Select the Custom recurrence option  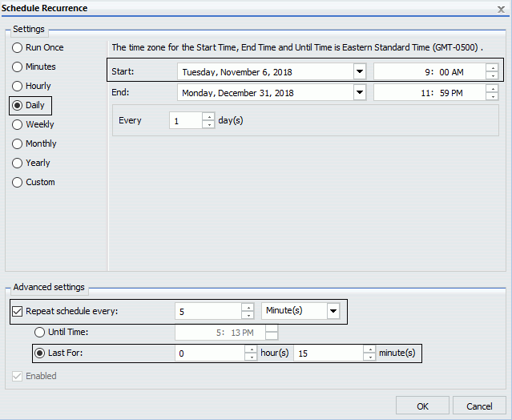point(34,182)
